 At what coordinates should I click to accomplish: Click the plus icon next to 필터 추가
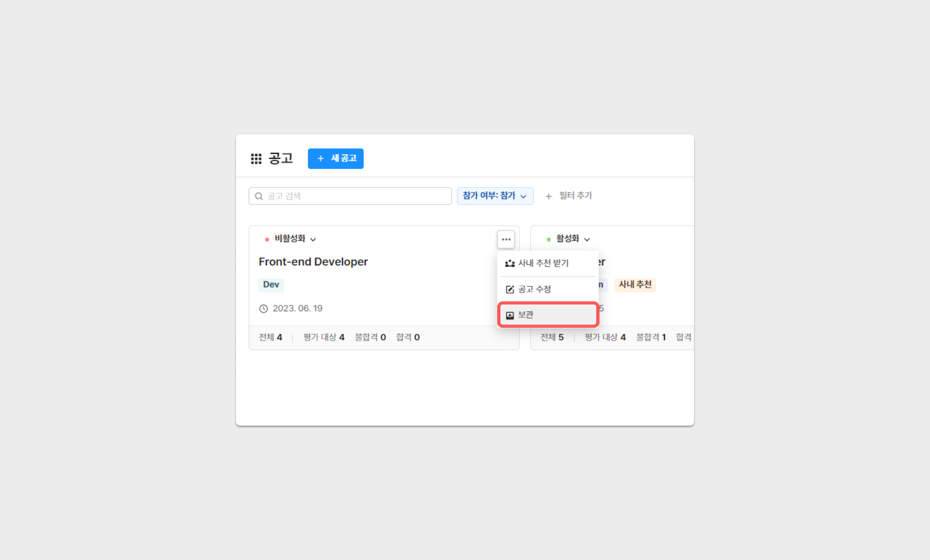pos(548,196)
